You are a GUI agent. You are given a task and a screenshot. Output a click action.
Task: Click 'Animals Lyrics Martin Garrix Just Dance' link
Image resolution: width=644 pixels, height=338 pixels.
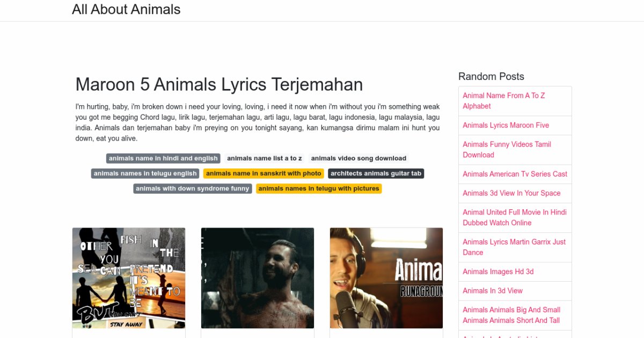tap(514, 247)
